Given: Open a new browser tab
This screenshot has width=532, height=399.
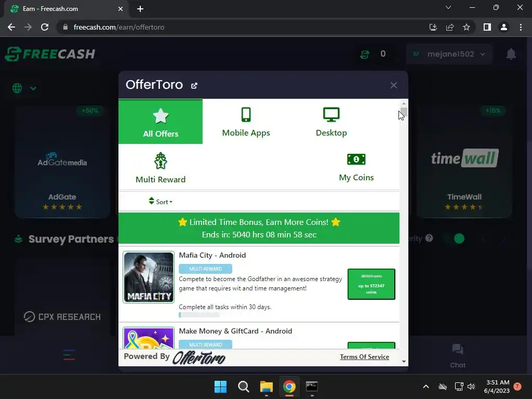Looking at the screenshot, I should (x=140, y=9).
